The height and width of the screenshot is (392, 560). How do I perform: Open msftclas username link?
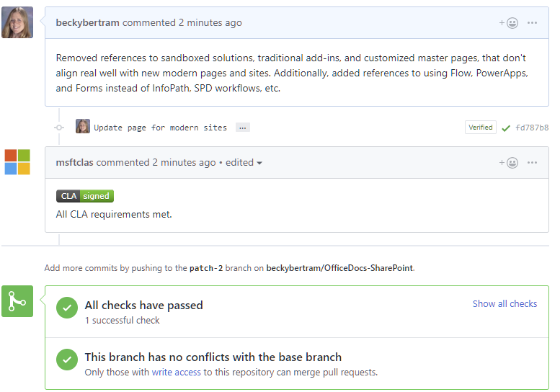pos(74,163)
